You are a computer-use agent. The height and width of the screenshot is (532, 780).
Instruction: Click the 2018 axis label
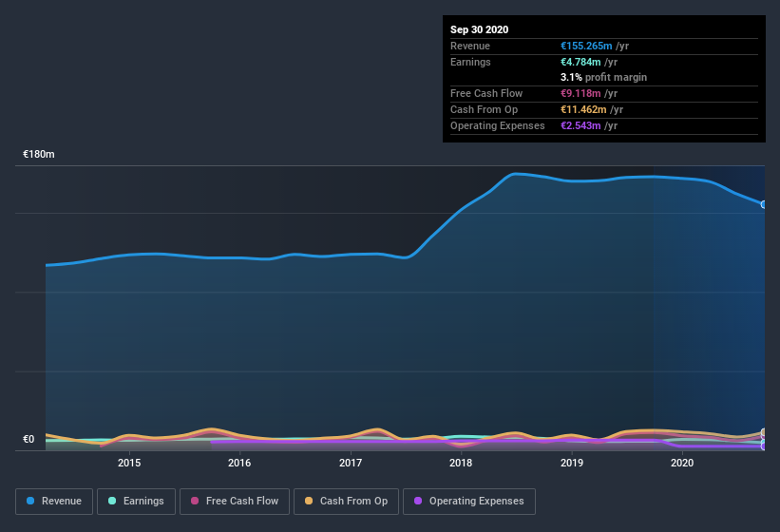pyautogui.click(x=461, y=463)
